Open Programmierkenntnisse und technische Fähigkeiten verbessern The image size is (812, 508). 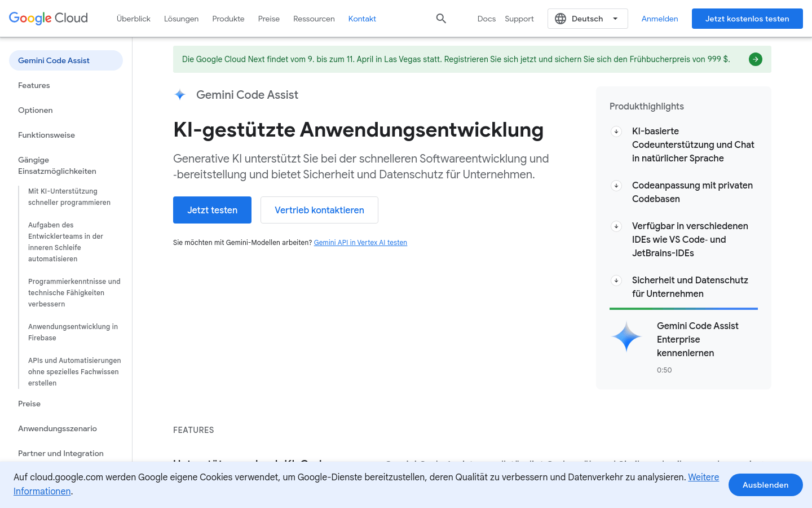74,293
